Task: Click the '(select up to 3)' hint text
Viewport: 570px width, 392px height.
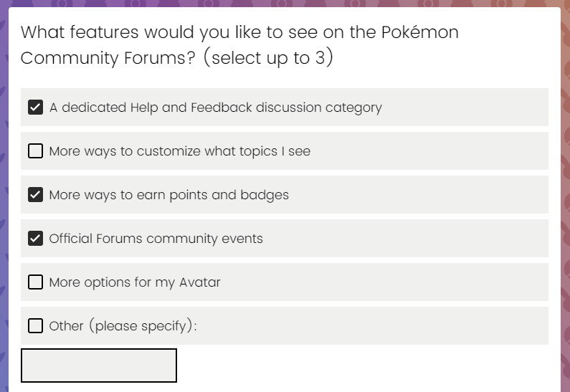Action: (268, 57)
